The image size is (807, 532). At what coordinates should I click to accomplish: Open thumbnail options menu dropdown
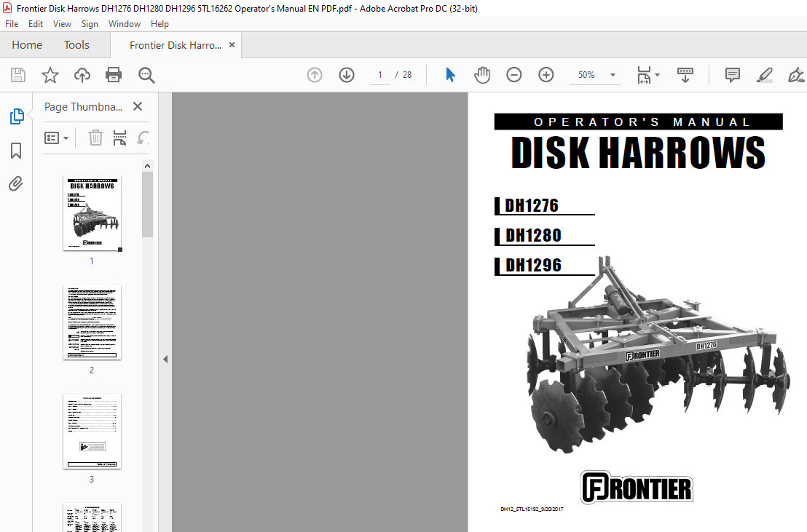click(56, 138)
